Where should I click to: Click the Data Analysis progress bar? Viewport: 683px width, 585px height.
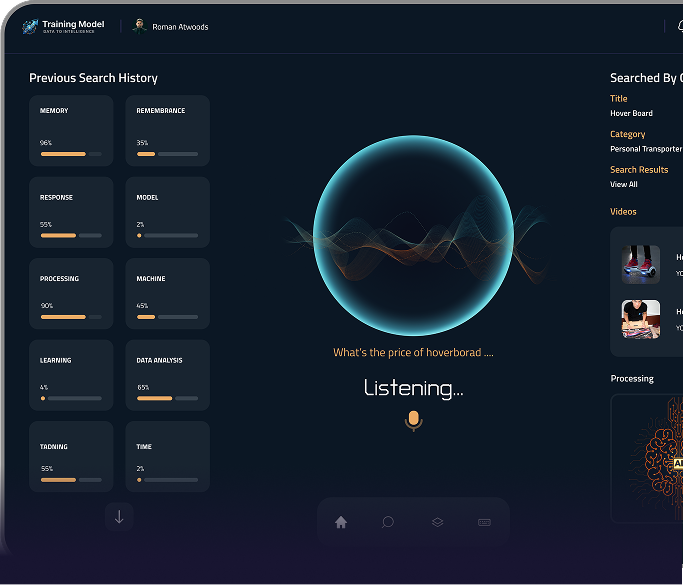(167, 398)
